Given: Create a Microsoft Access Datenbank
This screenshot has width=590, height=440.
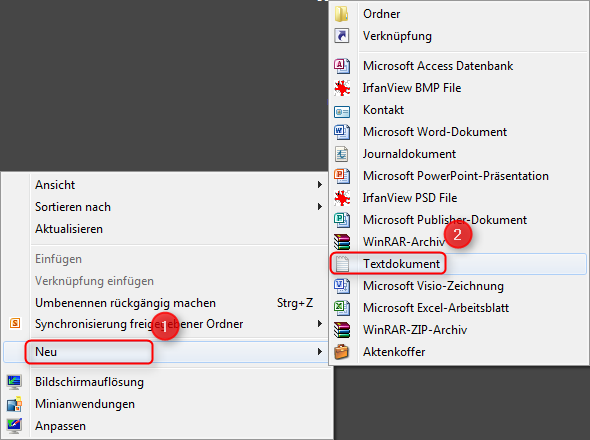Looking at the screenshot, I should (x=459, y=66).
